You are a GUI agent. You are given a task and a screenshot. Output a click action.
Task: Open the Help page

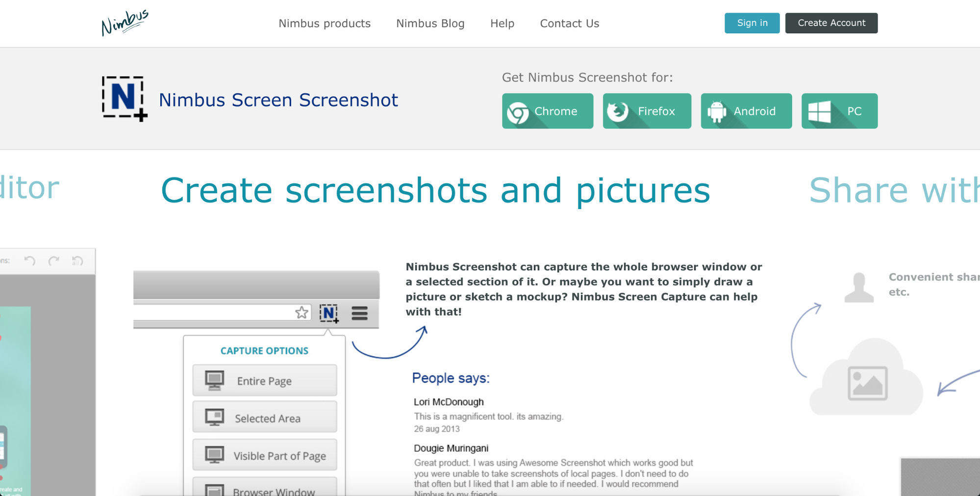click(x=502, y=23)
